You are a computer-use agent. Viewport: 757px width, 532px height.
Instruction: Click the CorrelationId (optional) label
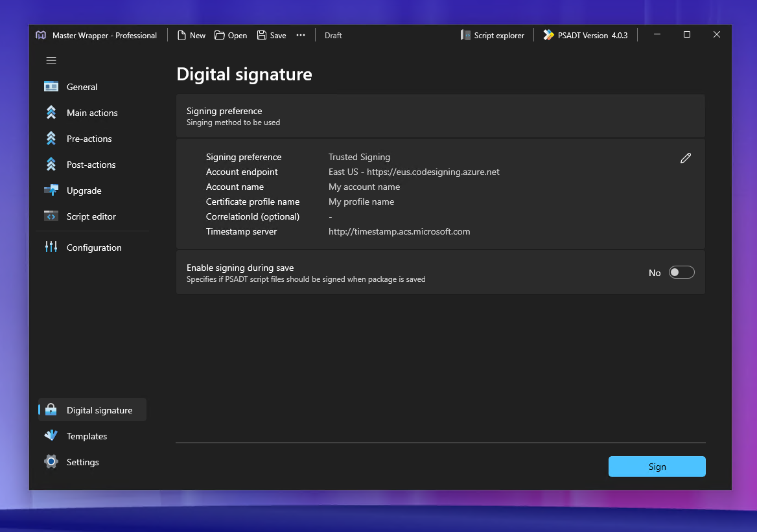[253, 217]
